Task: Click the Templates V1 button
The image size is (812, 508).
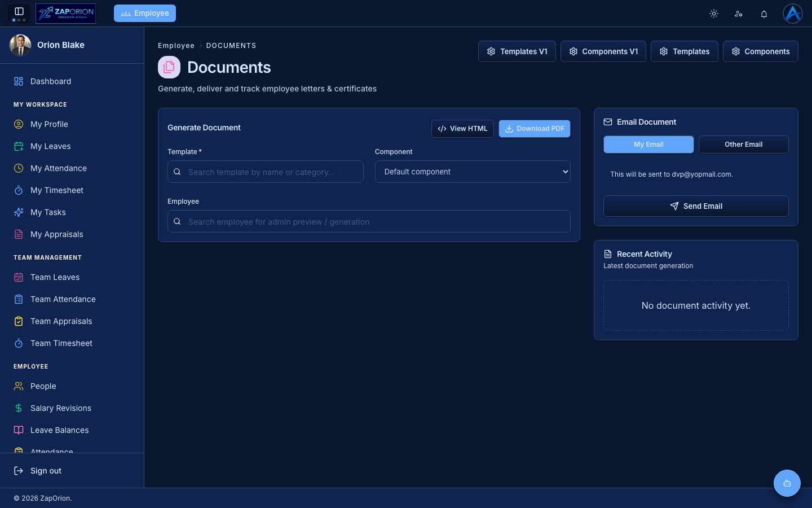Action: pos(517,51)
